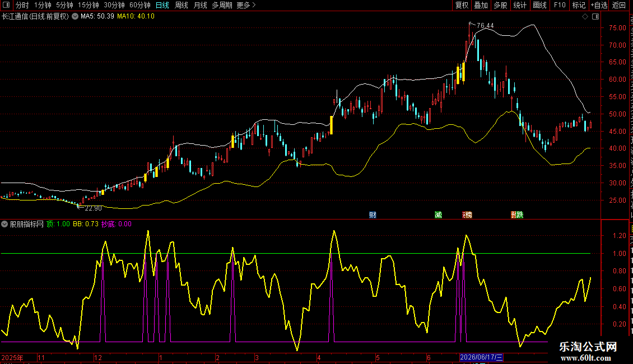
Task: Click the diamond marker icon in the chart corner
Action: click(x=585, y=17)
